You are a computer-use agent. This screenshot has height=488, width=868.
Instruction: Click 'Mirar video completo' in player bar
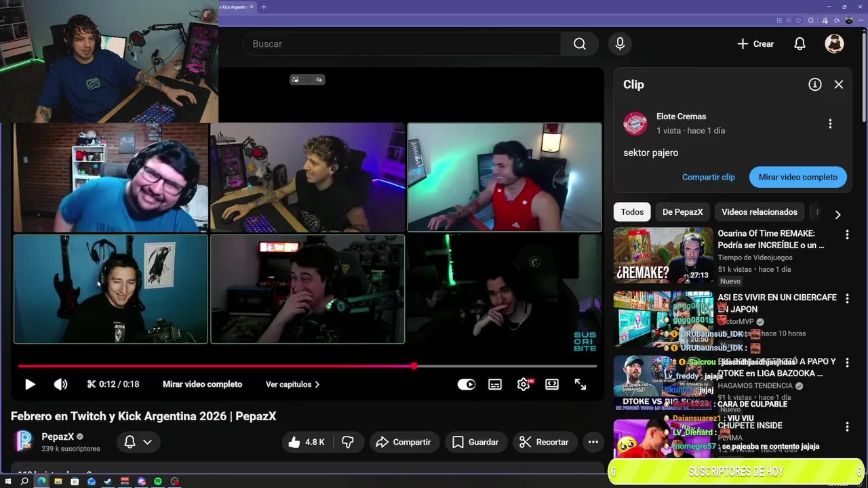tap(202, 384)
